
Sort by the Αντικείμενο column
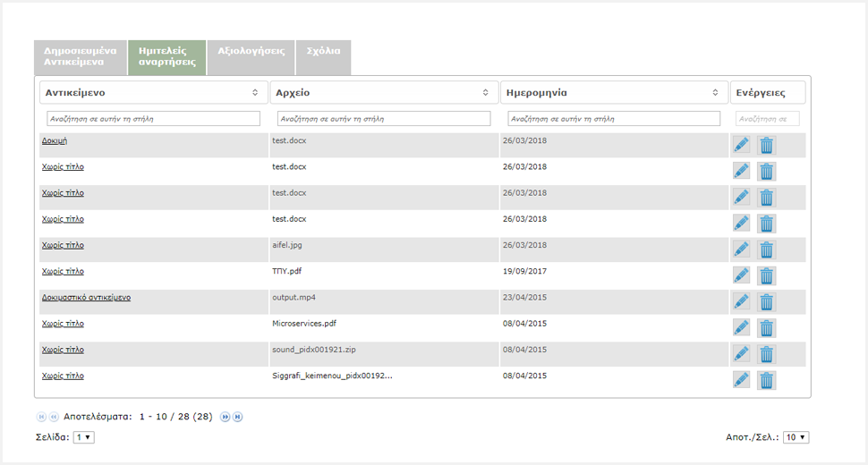pos(153,92)
